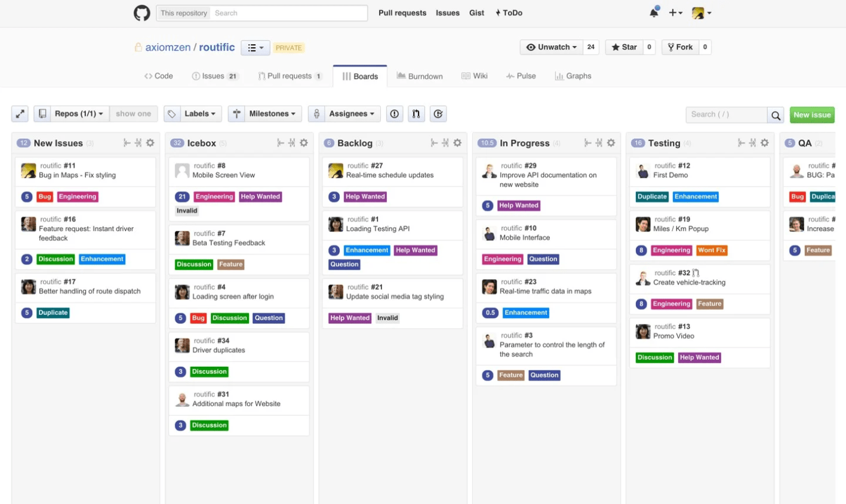Focus the board Search input field

726,115
